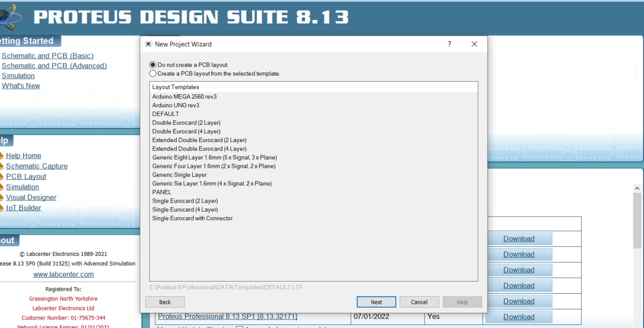644x328 pixels.
Task: Select the Generic Single Layer template
Action: (179, 175)
